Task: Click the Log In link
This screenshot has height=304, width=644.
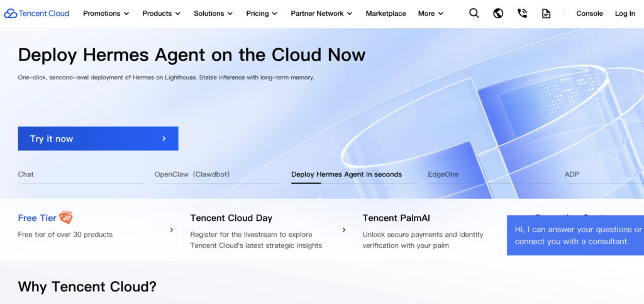Action: coord(625,14)
